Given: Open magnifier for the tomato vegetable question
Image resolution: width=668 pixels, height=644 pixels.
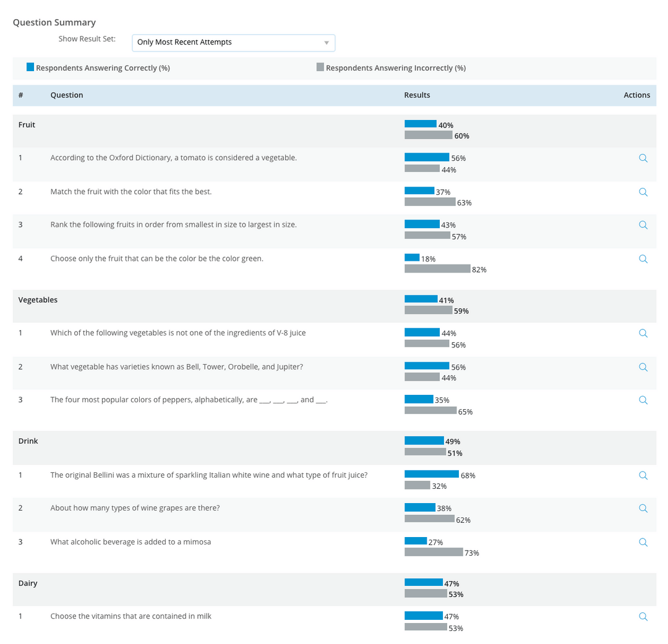Looking at the screenshot, I should pyautogui.click(x=643, y=158).
